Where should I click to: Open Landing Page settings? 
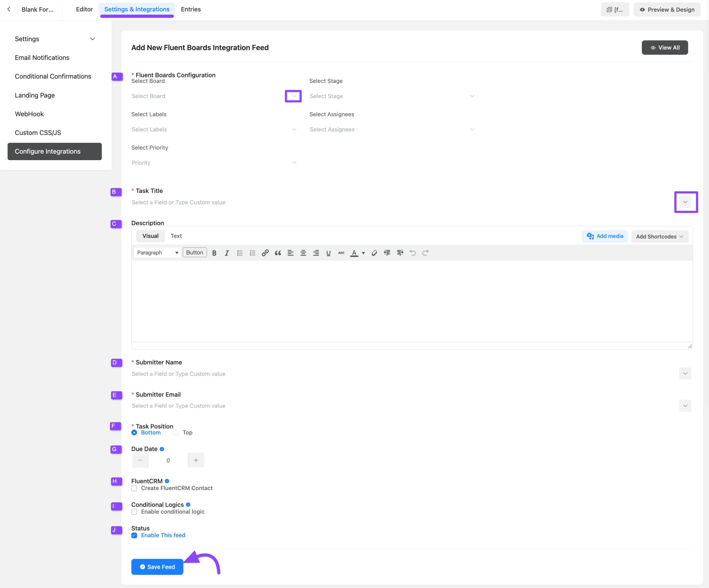pos(34,95)
